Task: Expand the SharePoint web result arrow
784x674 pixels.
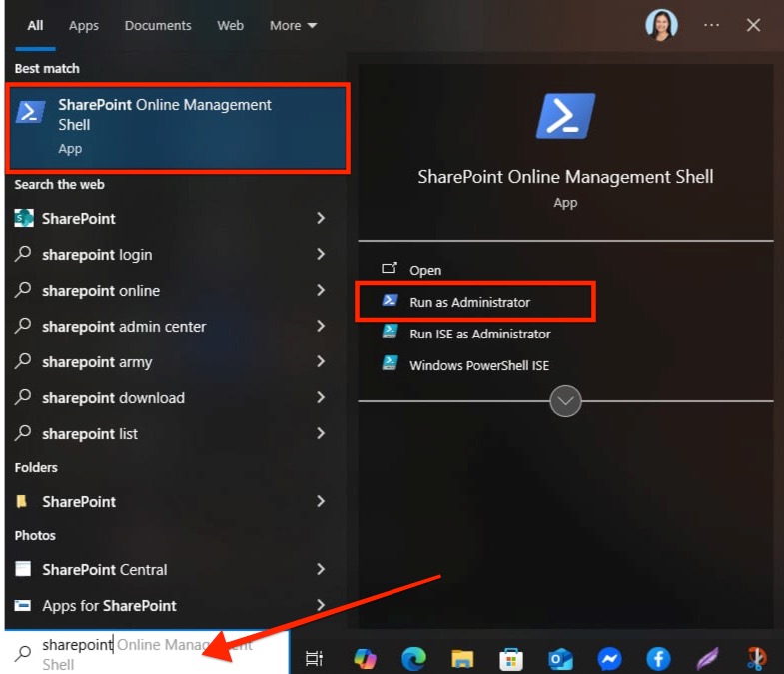Action: pos(321,218)
